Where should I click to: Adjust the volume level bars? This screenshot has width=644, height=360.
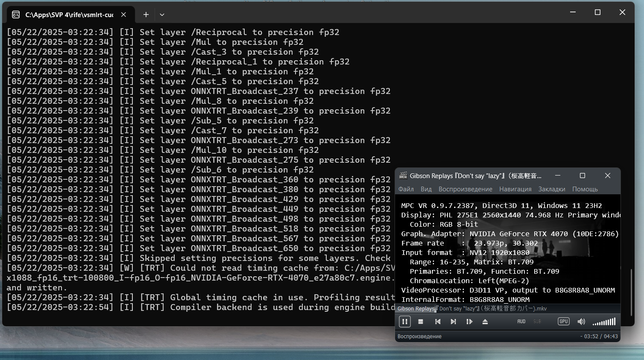click(604, 322)
